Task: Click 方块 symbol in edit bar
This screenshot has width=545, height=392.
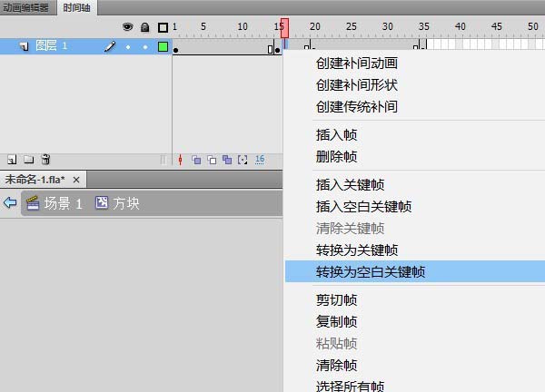Action: 117,203
